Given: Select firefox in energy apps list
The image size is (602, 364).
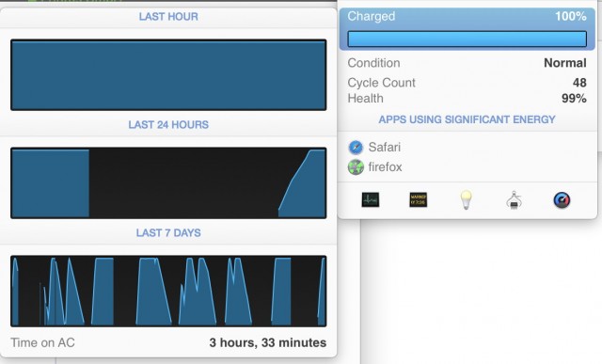Looking at the screenshot, I should (x=385, y=167).
